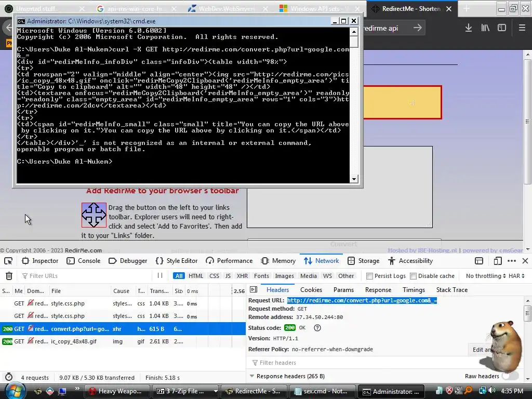
Task: Enable the Disable cache checkbox
Action: click(x=413, y=276)
